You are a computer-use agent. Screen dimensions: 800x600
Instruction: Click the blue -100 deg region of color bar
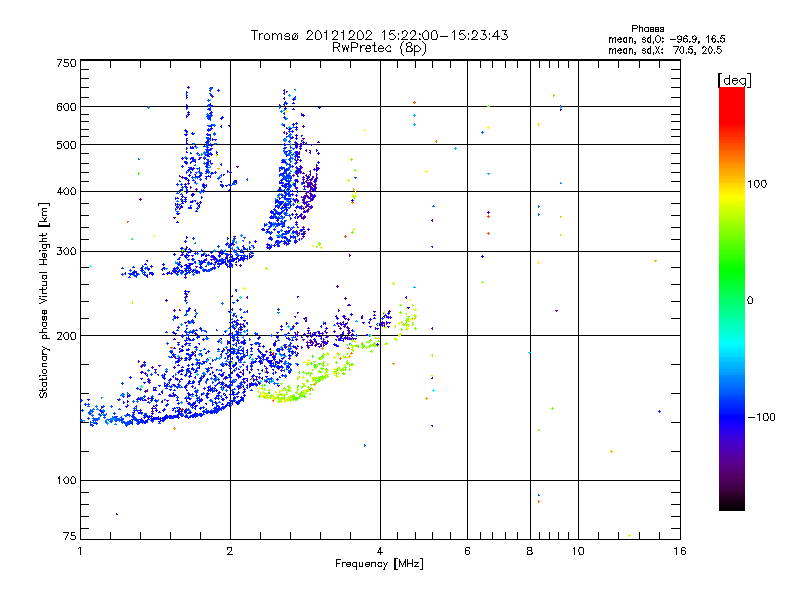click(x=732, y=417)
